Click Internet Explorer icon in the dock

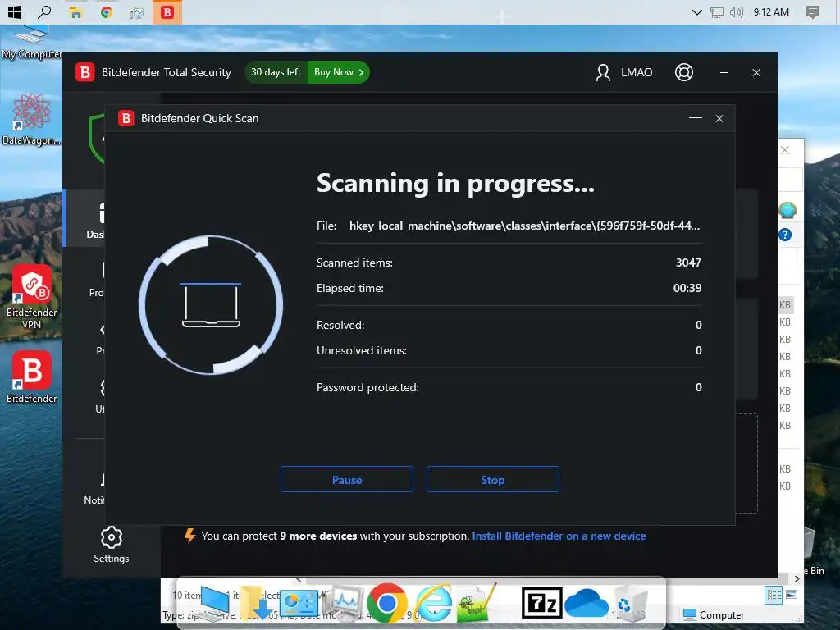tap(433, 603)
